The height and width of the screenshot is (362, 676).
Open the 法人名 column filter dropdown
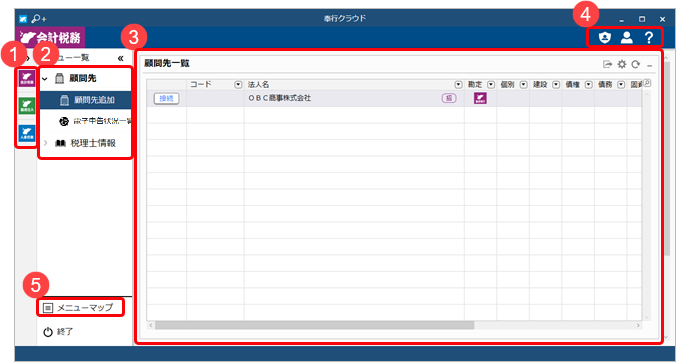458,84
